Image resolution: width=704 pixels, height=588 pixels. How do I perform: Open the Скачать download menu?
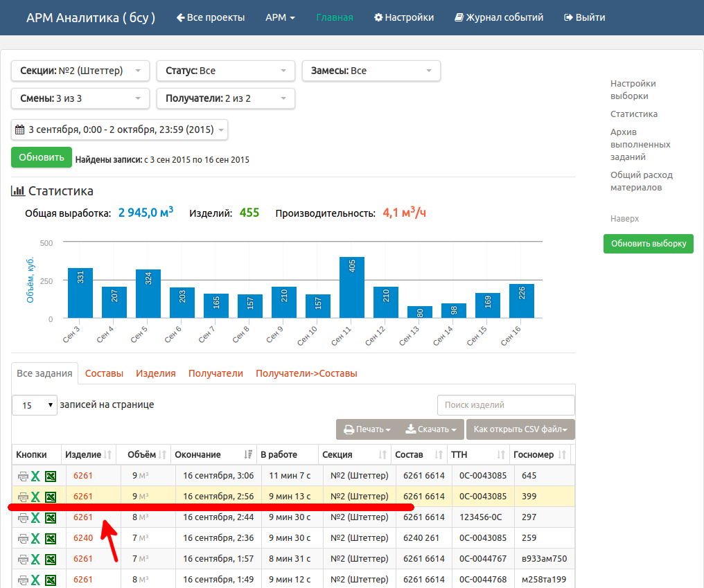pos(431,429)
